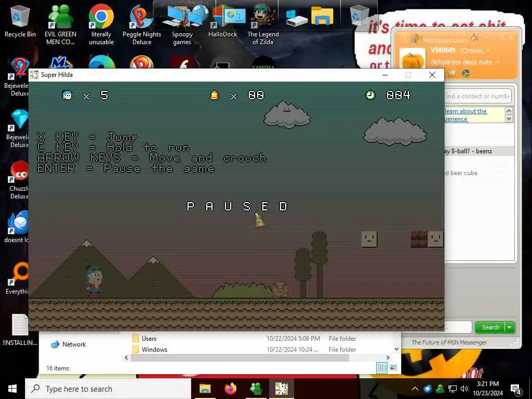The height and width of the screenshot is (399, 532).
Task: Click the 'Find a contact or number' field
Action: [477, 96]
